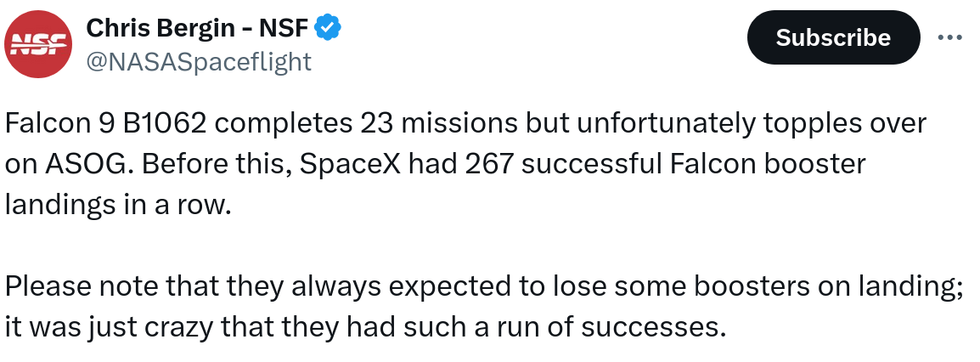Visit the @NASASpaceflight handle link

click(199, 62)
